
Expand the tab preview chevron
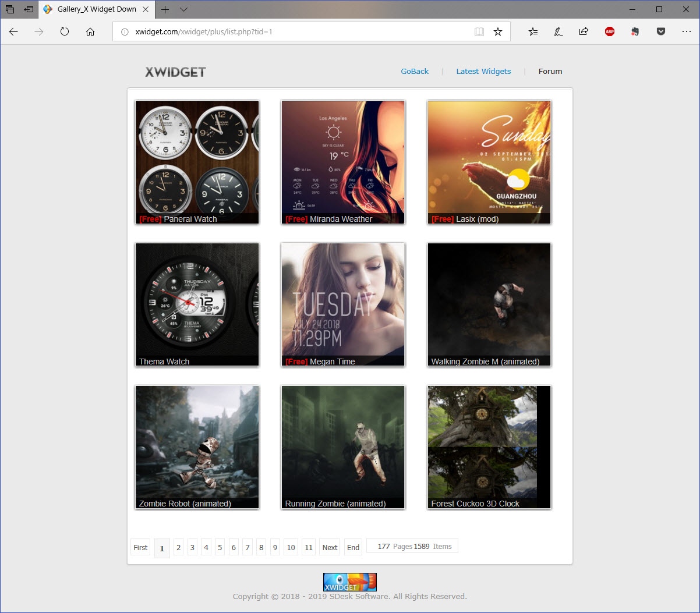(x=184, y=9)
